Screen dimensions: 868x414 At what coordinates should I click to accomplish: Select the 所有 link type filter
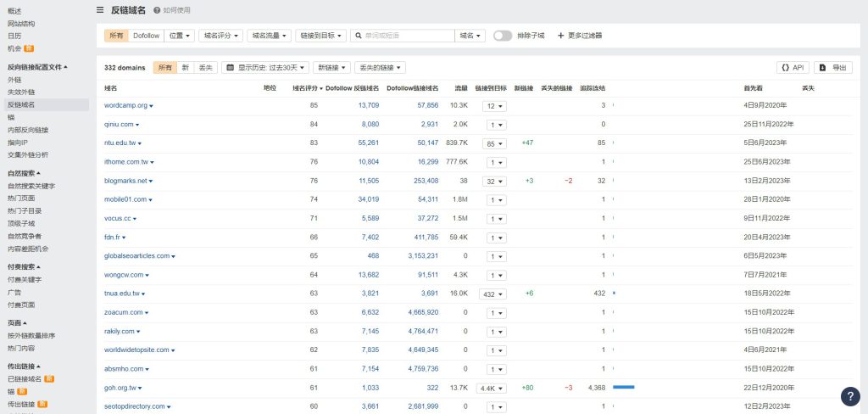116,36
